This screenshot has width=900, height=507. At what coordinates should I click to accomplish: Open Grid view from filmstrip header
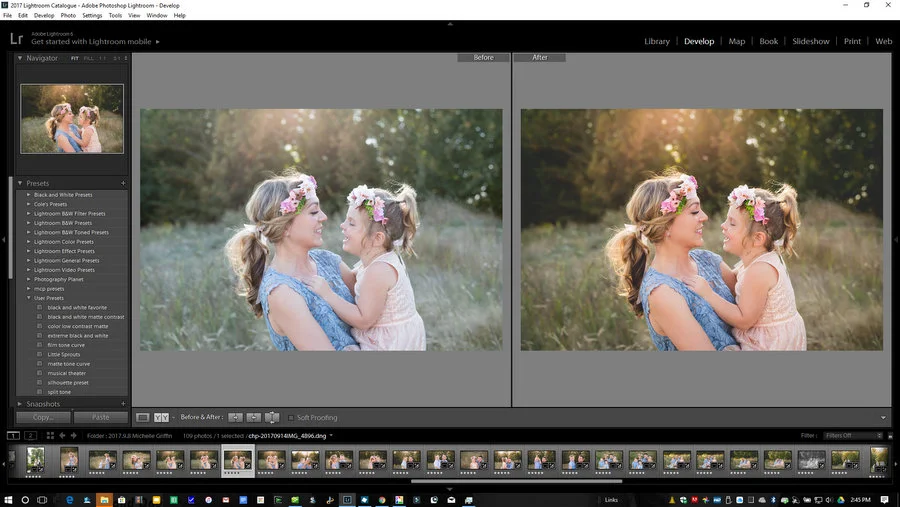[50, 436]
